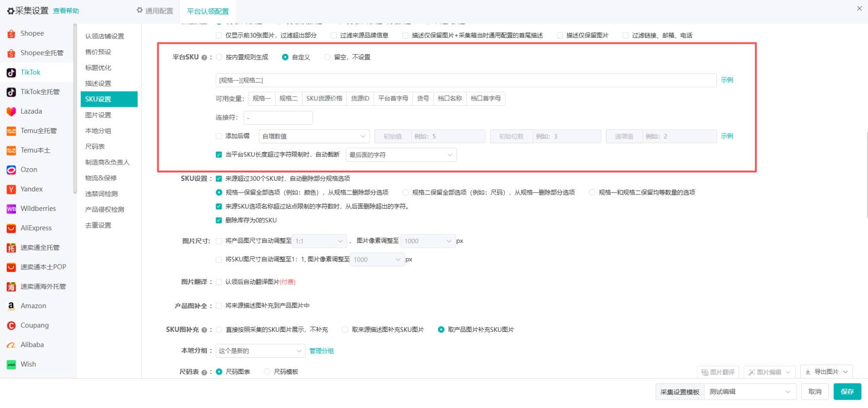
Task: Open the 最后面的字符 truncation dropdown
Action: click(401, 155)
